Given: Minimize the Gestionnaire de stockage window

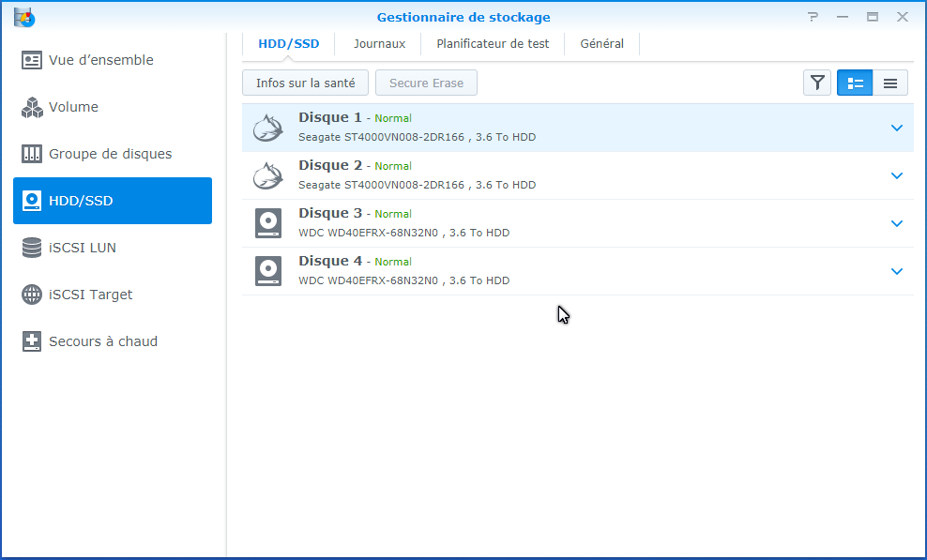Looking at the screenshot, I should click(843, 17).
